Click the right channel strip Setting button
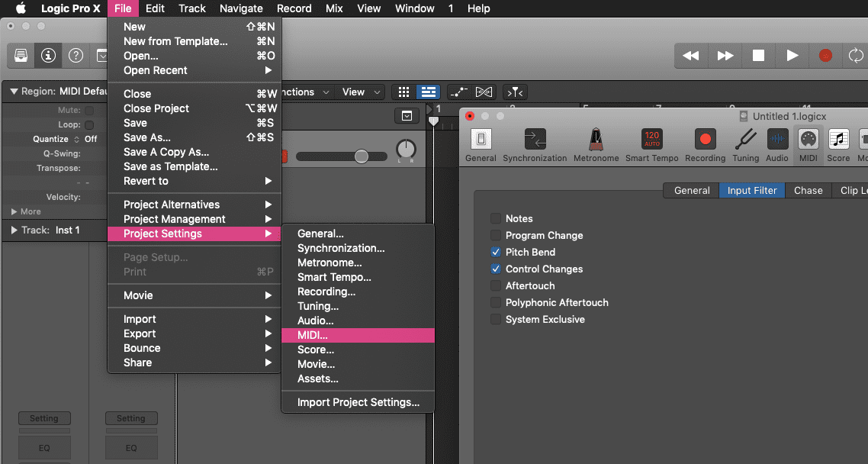 [131, 418]
